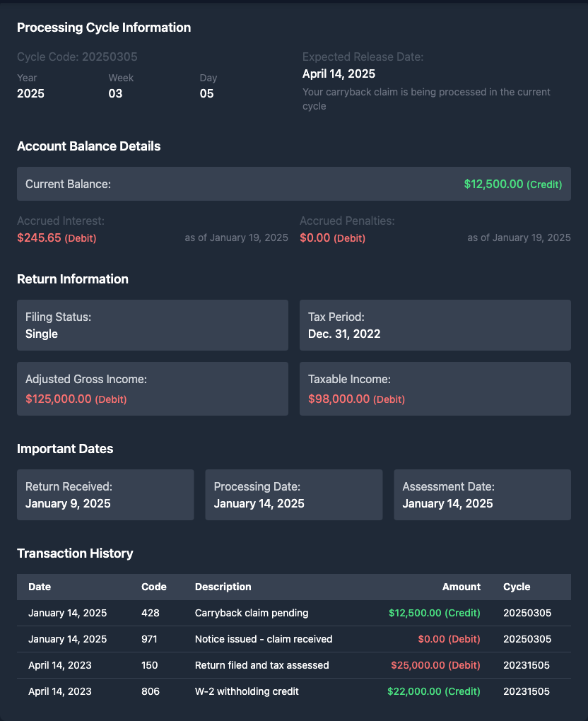Select the Carryback claim pending transaction row
588x721 pixels.
coord(293,613)
